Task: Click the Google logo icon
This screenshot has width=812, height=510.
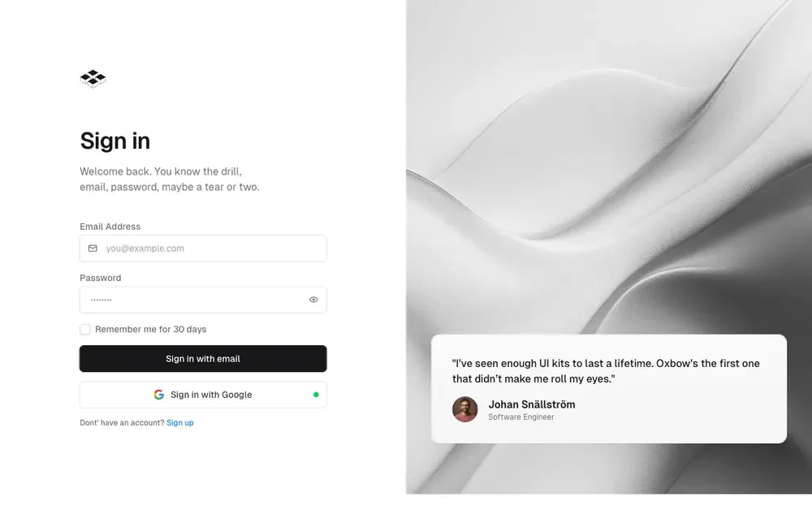Action: click(159, 395)
